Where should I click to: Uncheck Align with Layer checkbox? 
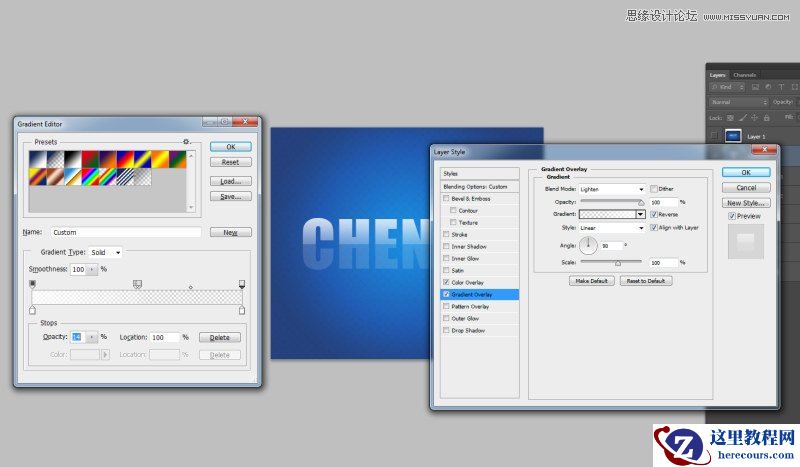(x=654, y=228)
